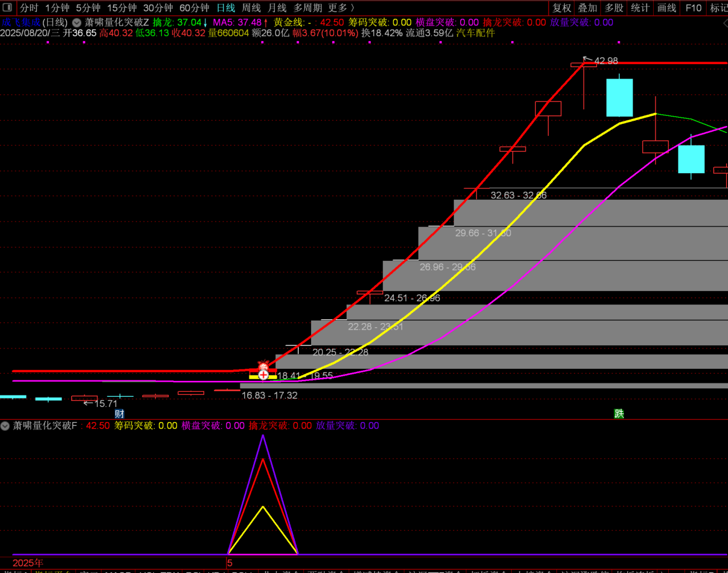Click the 标记 mark button
This screenshot has height=573, width=728.
tap(718, 8)
